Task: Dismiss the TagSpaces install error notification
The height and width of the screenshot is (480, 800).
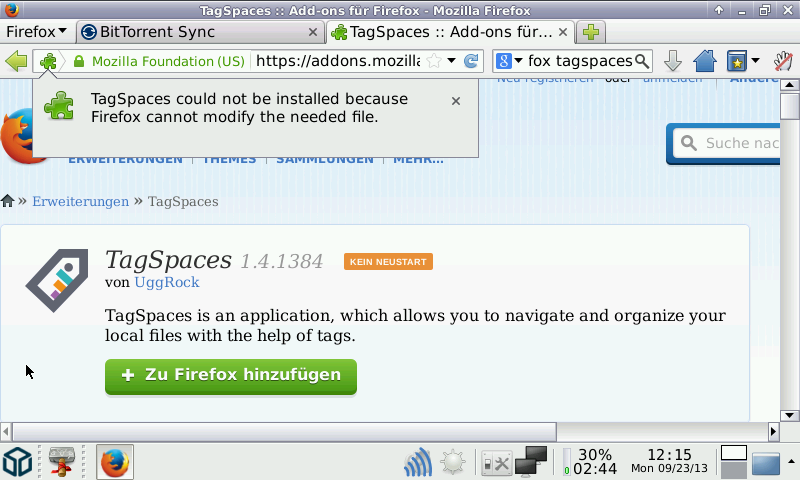Action: pyautogui.click(x=456, y=101)
